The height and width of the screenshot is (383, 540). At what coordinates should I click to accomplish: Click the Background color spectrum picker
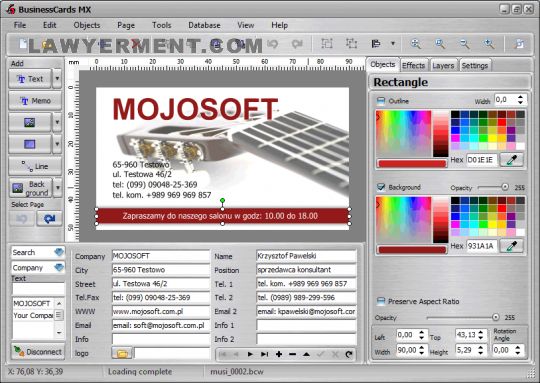(x=403, y=220)
